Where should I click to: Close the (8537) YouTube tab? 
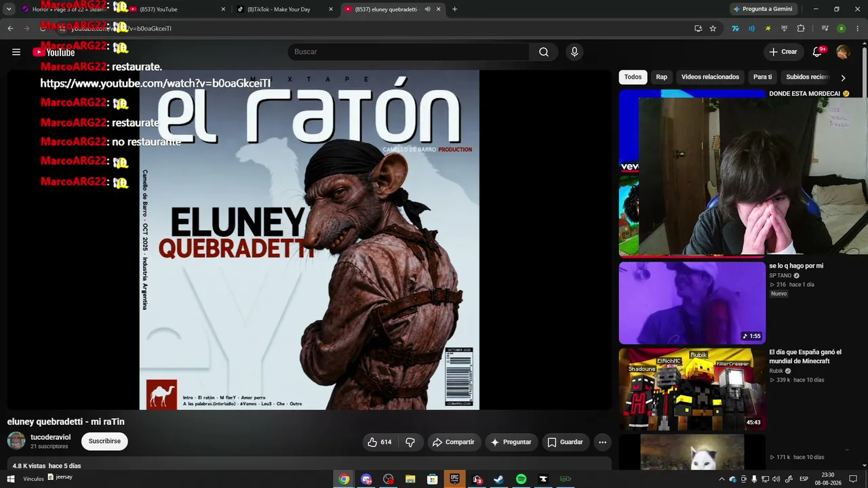(x=224, y=9)
